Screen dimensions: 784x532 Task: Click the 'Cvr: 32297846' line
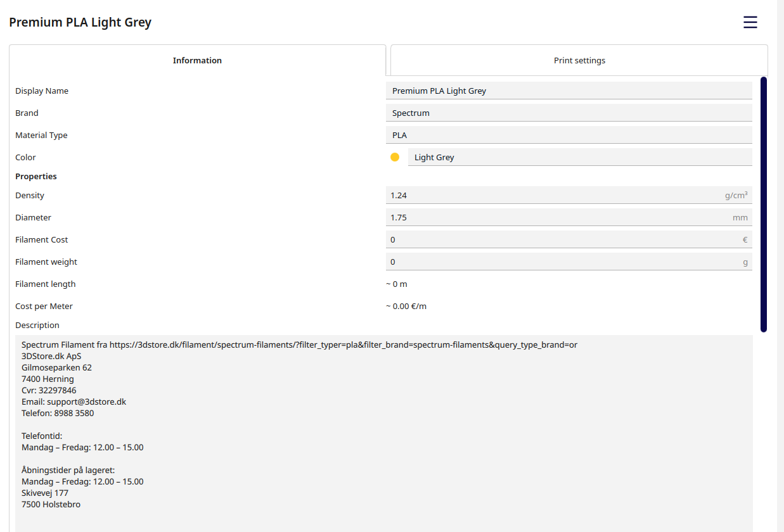49,390
